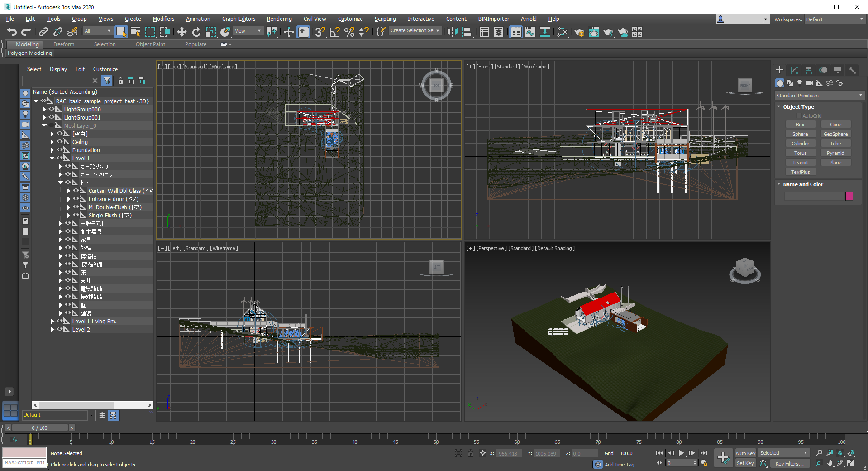Image resolution: width=868 pixels, height=471 pixels.
Task: Activate the Select and Rotate tool
Action: pyautogui.click(x=196, y=32)
